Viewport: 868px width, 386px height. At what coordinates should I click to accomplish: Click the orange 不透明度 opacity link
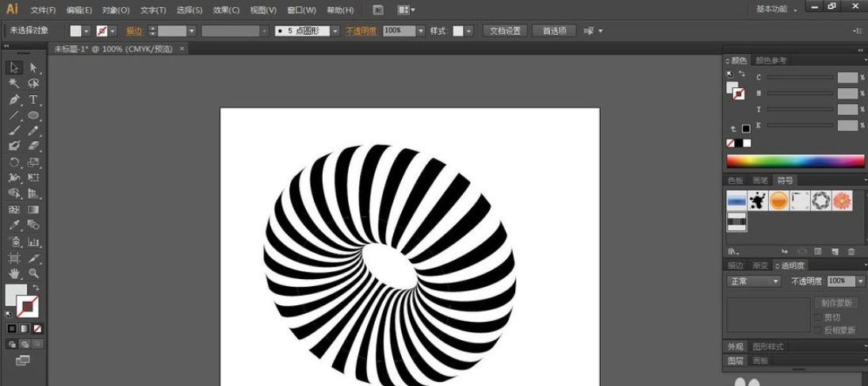(361, 31)
